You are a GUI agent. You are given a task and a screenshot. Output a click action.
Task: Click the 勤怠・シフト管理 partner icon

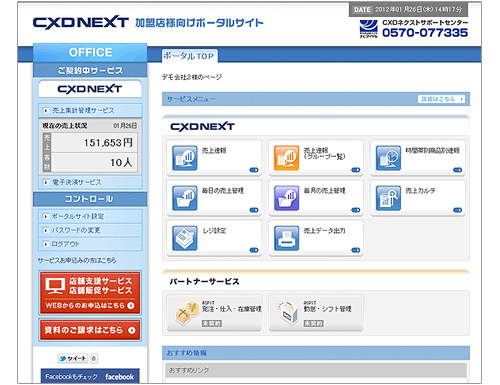288,312
